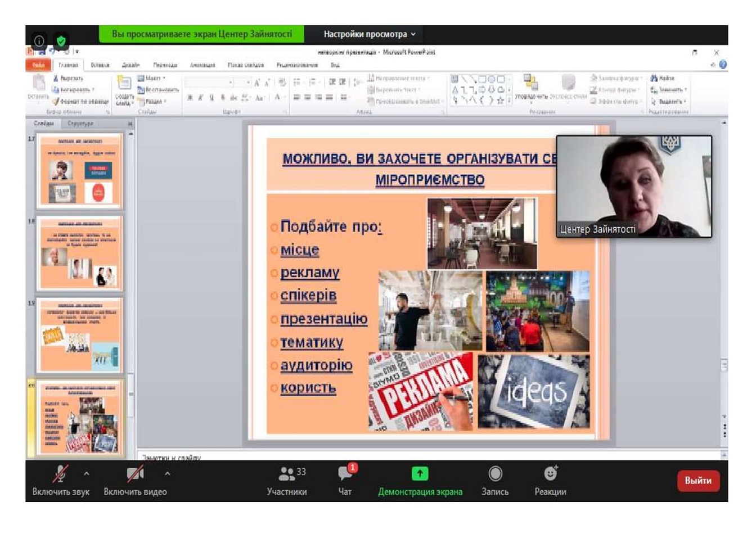756x534 pixels.
Task: Switch to the Структура pane tab
Action: pyautogui.click(x=80, y=123)
